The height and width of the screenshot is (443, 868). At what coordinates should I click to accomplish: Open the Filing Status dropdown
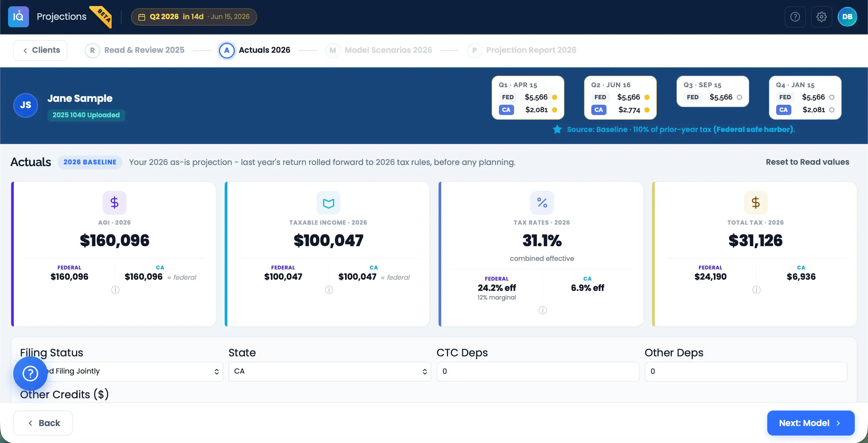[x=121, y=371]
